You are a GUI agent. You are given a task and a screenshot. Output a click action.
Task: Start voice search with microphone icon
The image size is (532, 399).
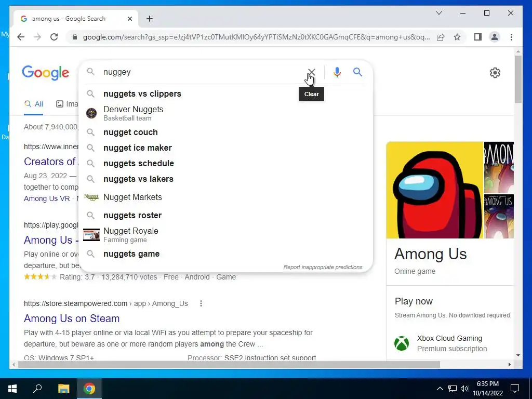coord(337,72)
